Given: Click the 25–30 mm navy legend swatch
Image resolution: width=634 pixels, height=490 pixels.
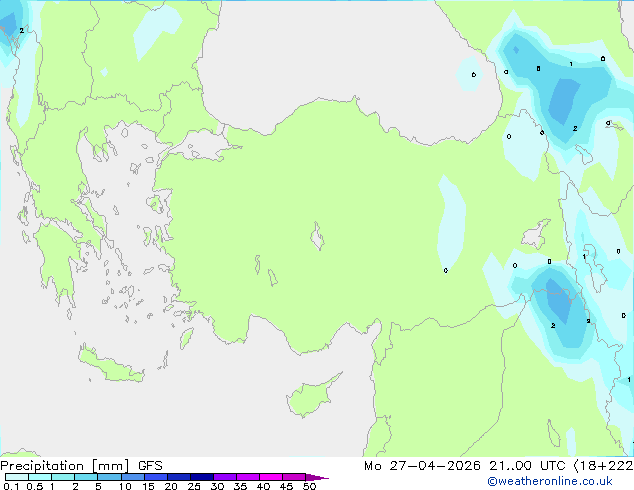Looking at the screenshot, I should pos(202,477).
